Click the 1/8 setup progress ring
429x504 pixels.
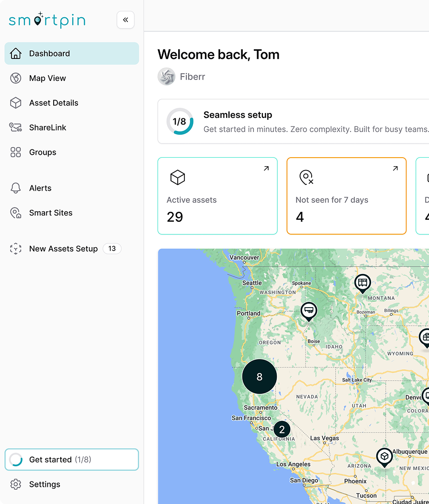coord(180,121)
